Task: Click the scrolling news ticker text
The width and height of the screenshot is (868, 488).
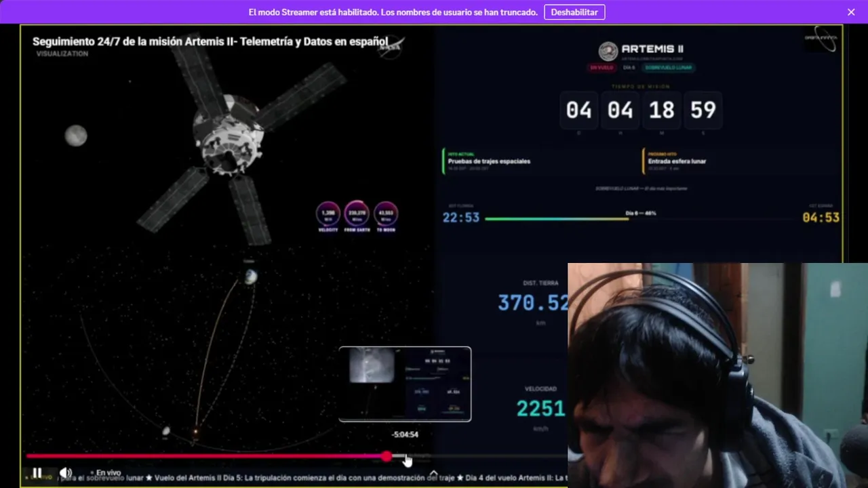Action: point(312,479)
